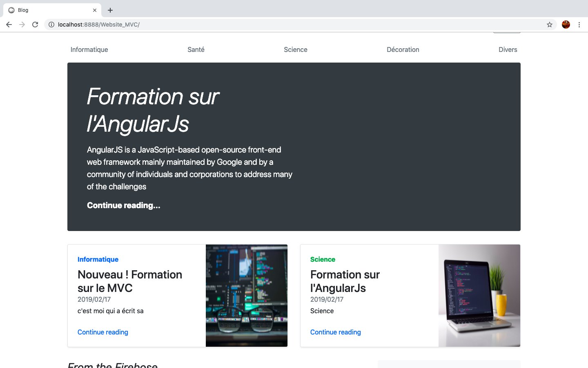Click the text 'c'est moi qui a écrit sa'
This screenshot has height=368, width=588.
tap(111, 311)
